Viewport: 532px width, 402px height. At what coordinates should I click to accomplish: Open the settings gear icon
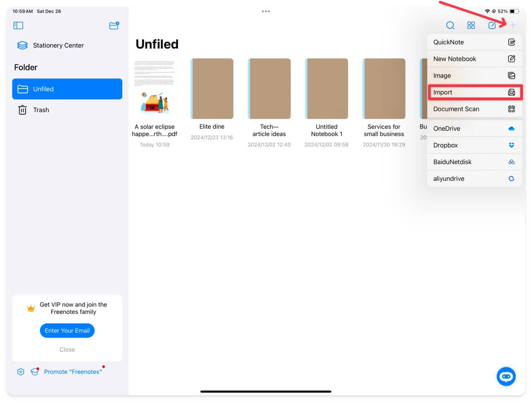click(x=21, y=371)
